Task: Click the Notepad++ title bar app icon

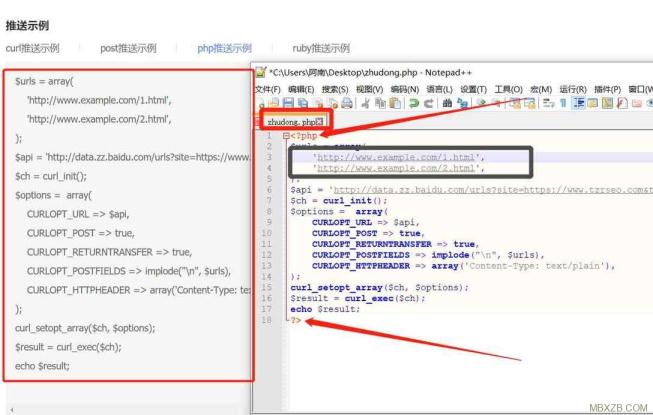Action: click(x=261, y=72)
